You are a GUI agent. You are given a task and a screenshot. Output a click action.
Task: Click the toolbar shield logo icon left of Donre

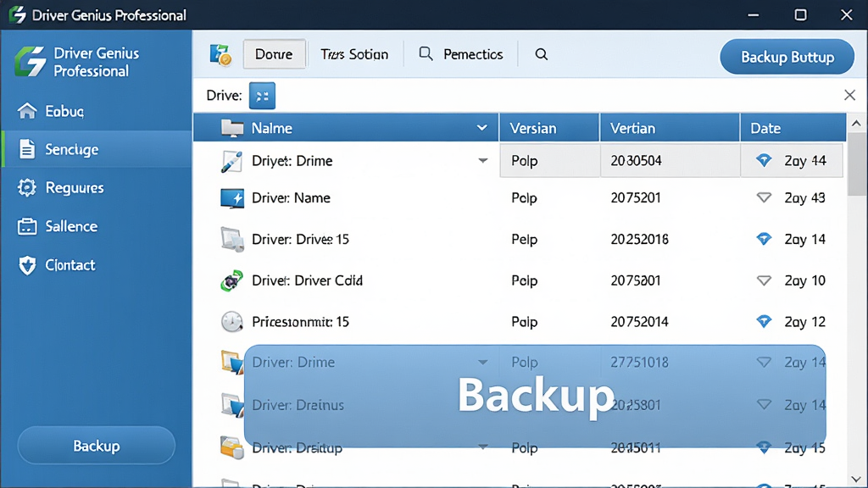click(221, 54)
